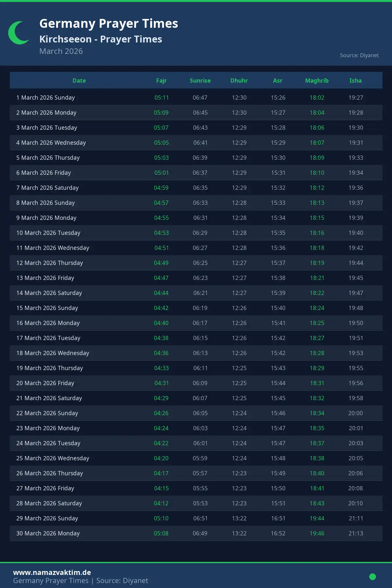Click the green dot in the footer
The width and height of the screenshot is (392, 588).
pyautogui.click(x=372, y=577)
